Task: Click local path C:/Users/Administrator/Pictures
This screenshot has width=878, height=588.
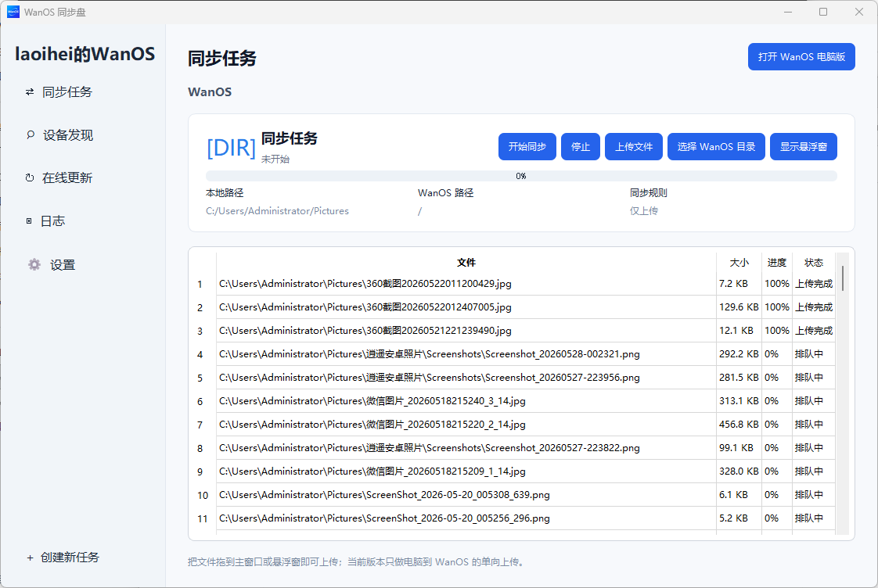Action: (277, 211)
